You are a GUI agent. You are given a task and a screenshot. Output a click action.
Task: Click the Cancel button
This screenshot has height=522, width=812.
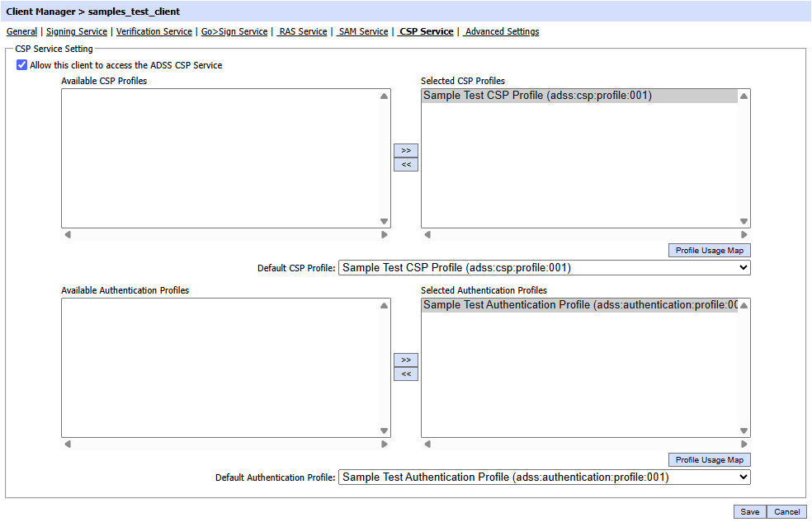point(787,511)
